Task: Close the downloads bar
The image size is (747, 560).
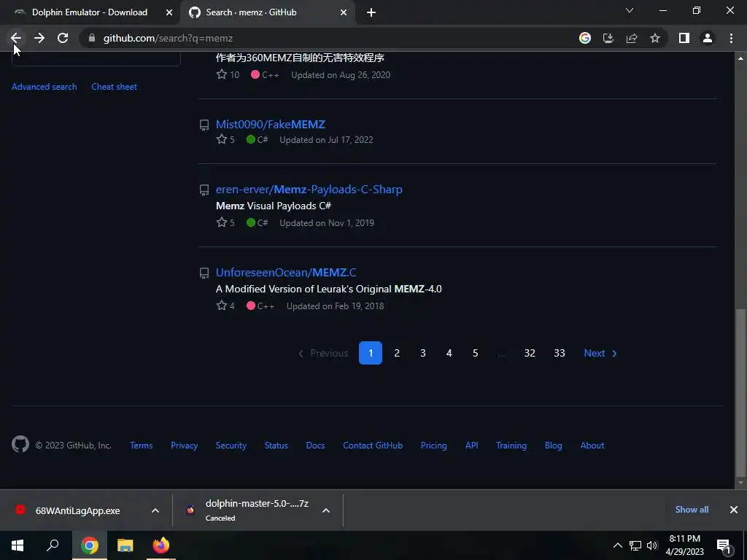Action: tap(734, 510)
